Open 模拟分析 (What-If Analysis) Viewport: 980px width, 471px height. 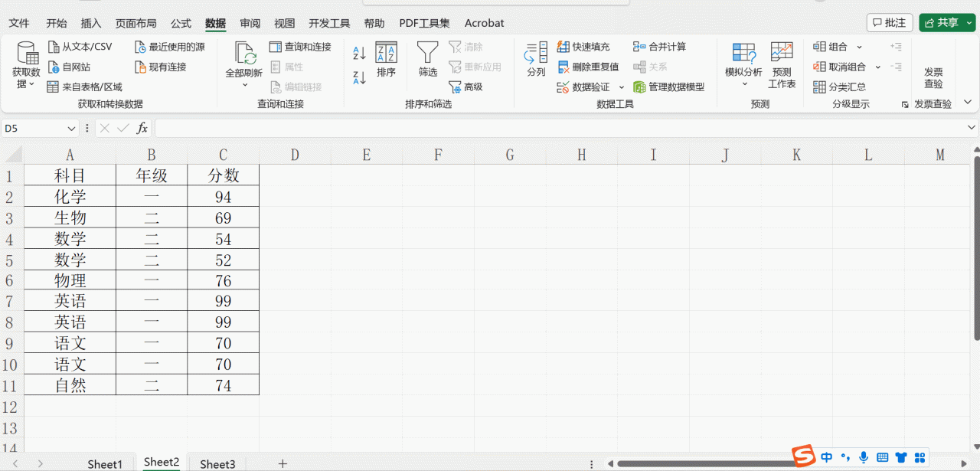[x=743, y=65]
